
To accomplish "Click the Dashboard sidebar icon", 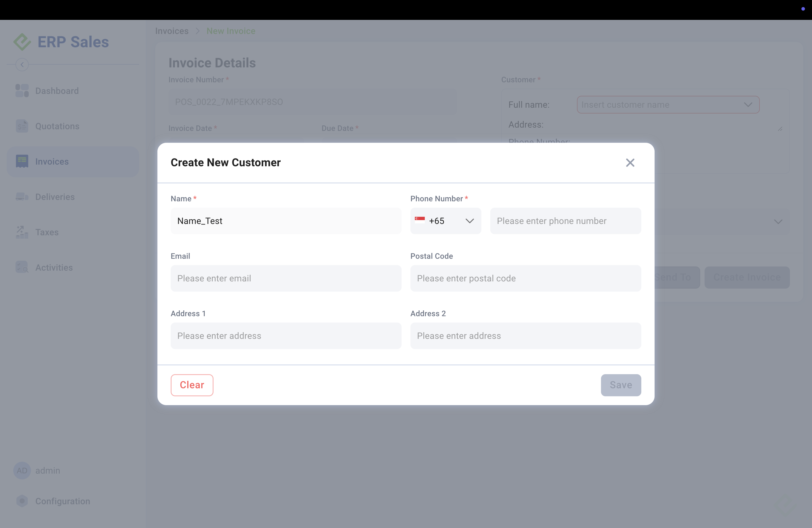I will pos(22,91).
